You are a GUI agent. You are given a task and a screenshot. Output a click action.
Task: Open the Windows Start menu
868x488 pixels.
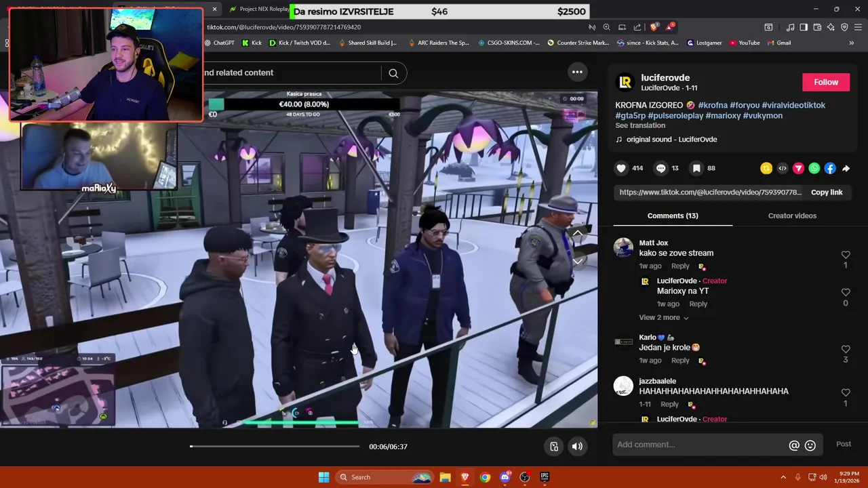coord(323,477)
